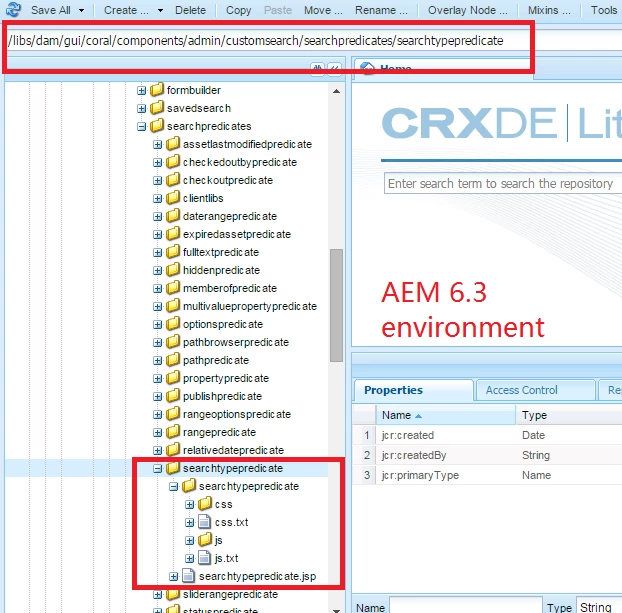
Task: Select the daterangepredicate folder icon
Action: [173, 215]
